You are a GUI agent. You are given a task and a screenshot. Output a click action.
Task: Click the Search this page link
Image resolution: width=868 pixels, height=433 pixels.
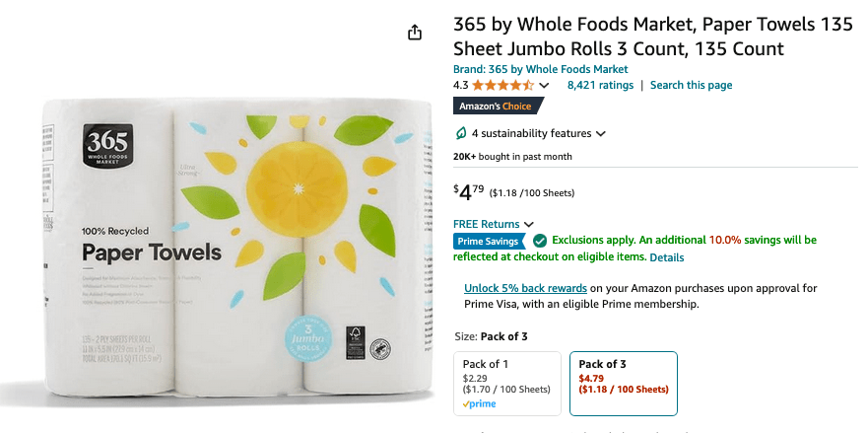click(691, 85)
